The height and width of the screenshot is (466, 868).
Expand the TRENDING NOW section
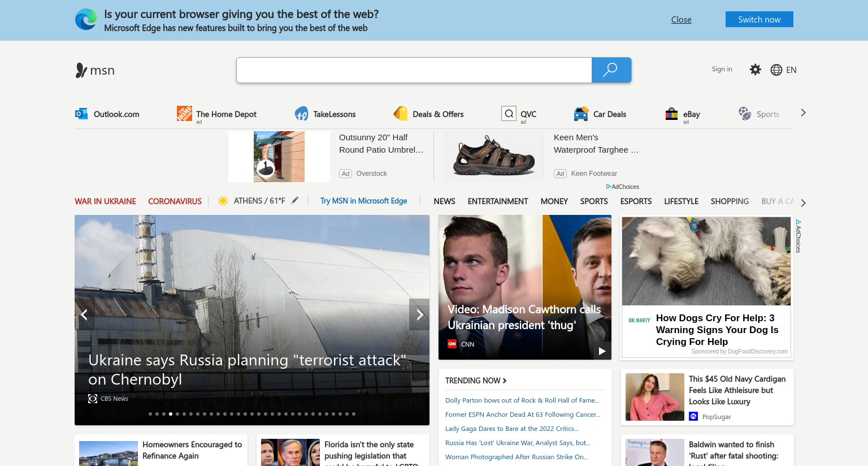(x=476, y=381)
